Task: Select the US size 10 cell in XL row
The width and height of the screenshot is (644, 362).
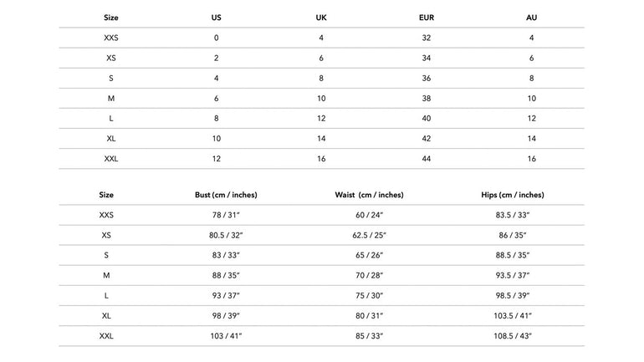Action: pos(217,139)
